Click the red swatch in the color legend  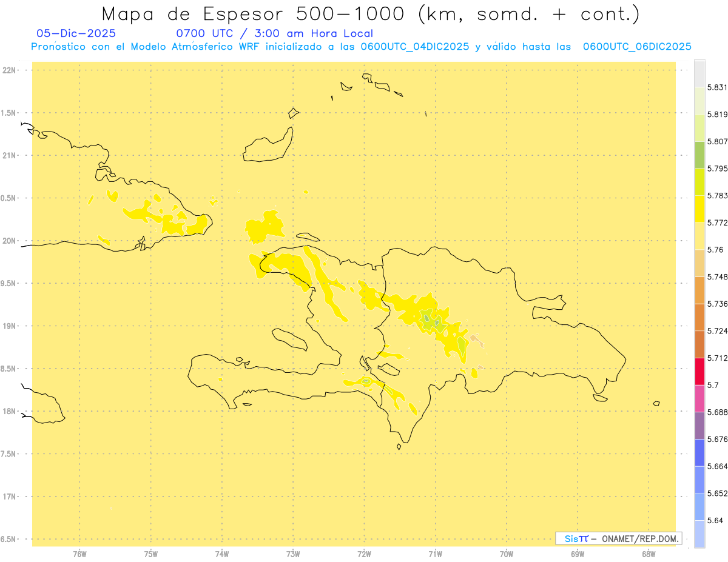coord(699,372)
